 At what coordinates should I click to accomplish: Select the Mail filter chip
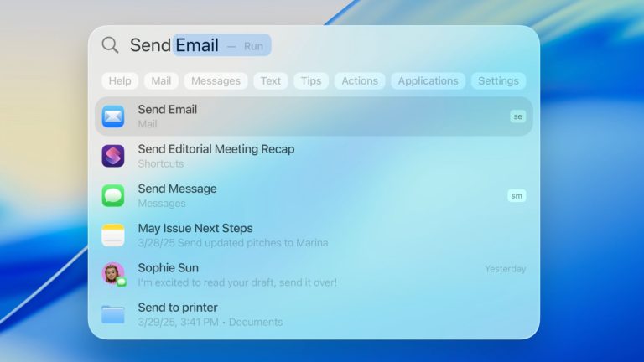click(x=161, y=81)
